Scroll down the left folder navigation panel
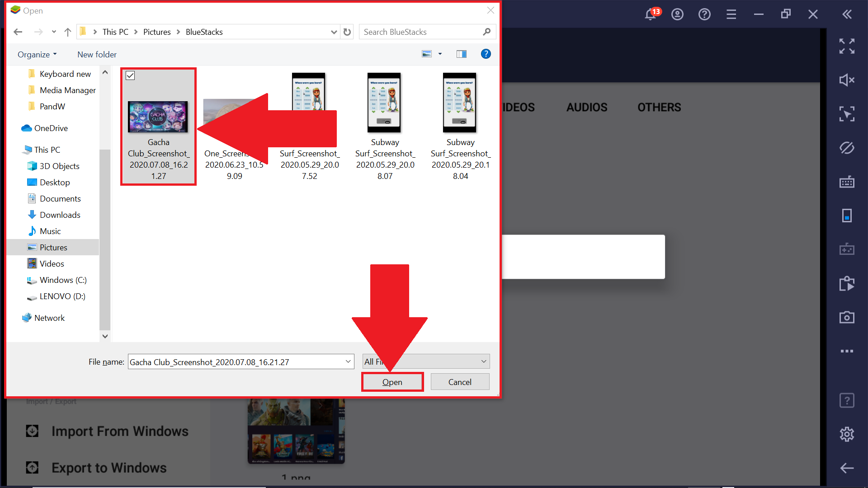Viewport: 868px width, 488px height. pos(105,336)
